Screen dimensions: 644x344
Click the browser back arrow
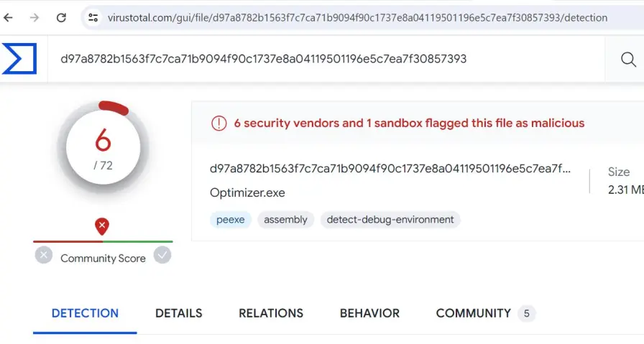pyautogui.click(x=8, y=18)
